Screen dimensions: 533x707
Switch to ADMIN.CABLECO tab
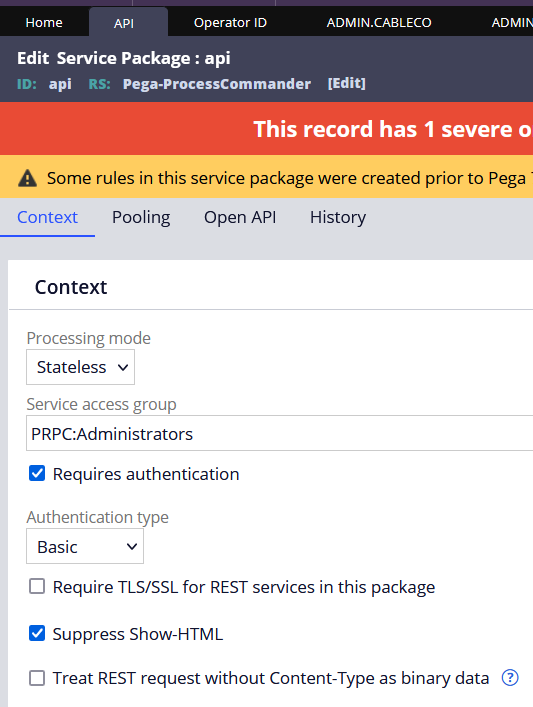coord(379,23)
